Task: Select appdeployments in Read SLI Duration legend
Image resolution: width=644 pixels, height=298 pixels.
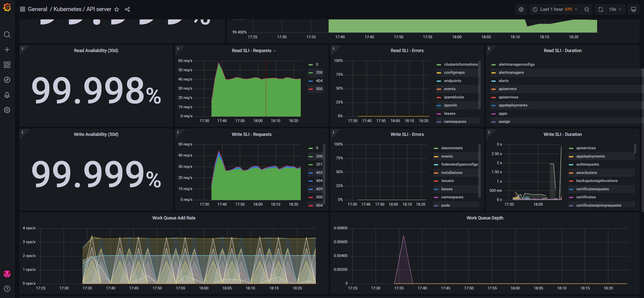Action: pyautogui.click(x=513, y=105)
